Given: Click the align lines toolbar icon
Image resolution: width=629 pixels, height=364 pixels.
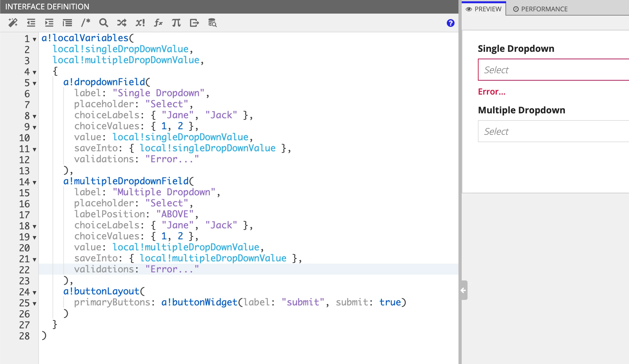Looking at the screenshot, I should 67,23.
